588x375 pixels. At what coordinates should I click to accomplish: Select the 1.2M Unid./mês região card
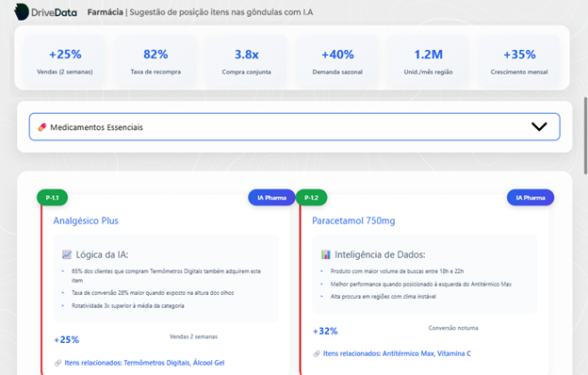click(428, 61)
